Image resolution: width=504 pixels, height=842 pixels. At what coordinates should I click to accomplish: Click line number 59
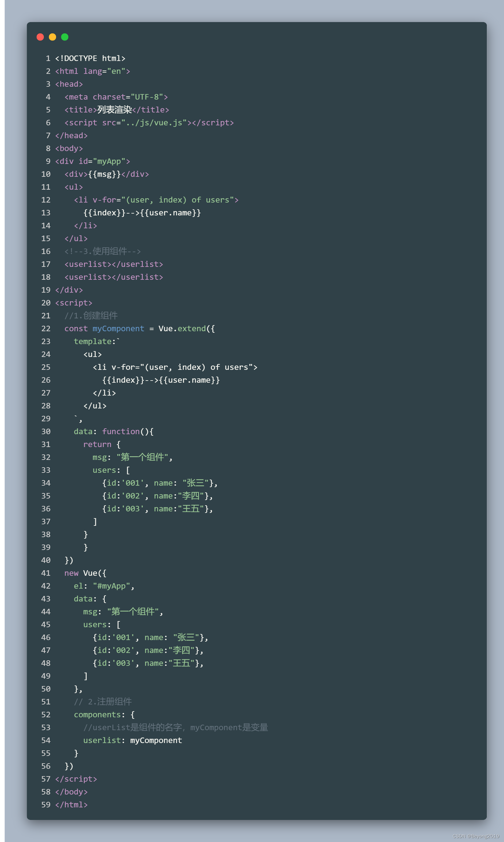coord(46,805)
